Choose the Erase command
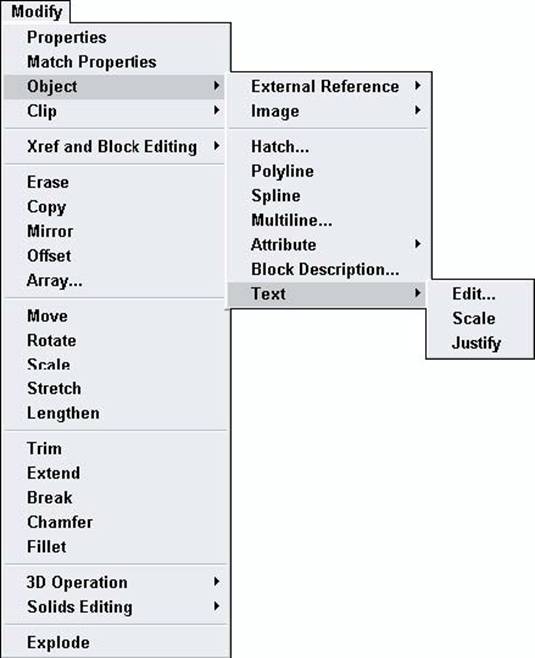This screenshot has width=535, height=658. [114, 182]
